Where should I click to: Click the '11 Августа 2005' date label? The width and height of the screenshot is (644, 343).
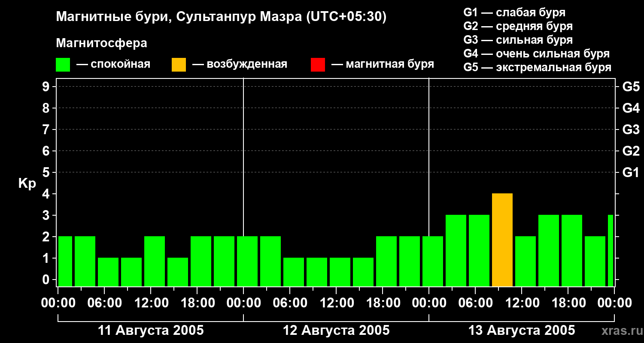point(151,331)
